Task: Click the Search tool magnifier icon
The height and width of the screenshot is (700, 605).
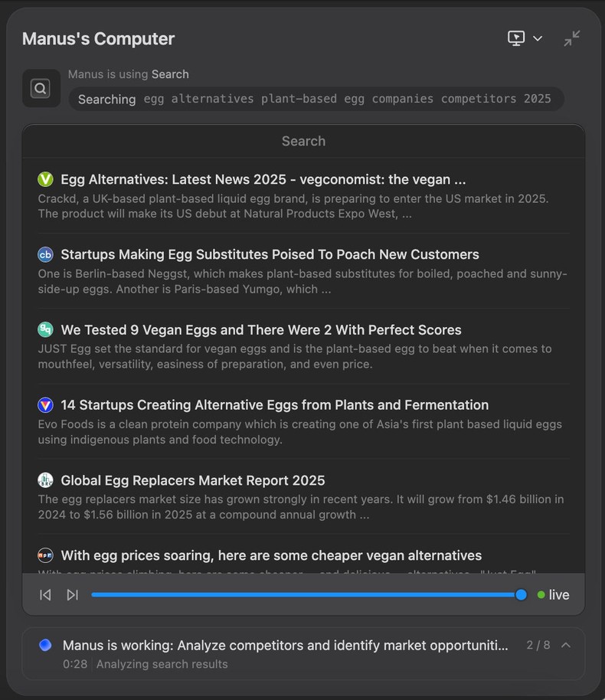Action: click(41, 89)
